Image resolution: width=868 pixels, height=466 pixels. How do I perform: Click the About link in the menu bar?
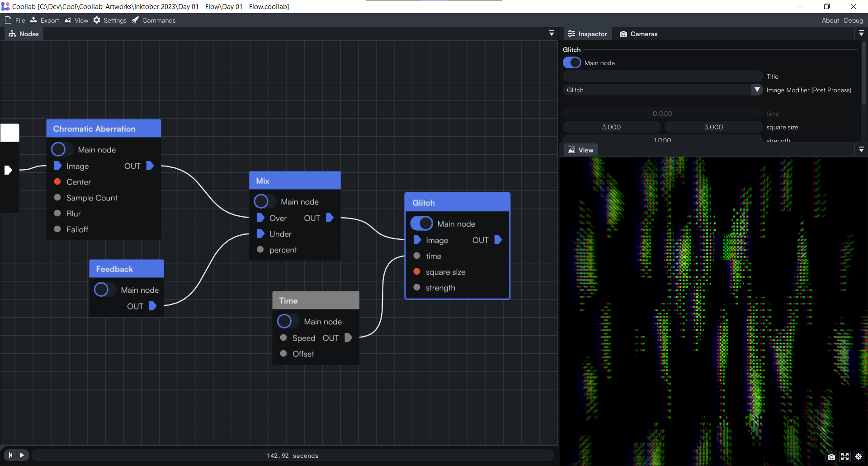click(830, 20)
